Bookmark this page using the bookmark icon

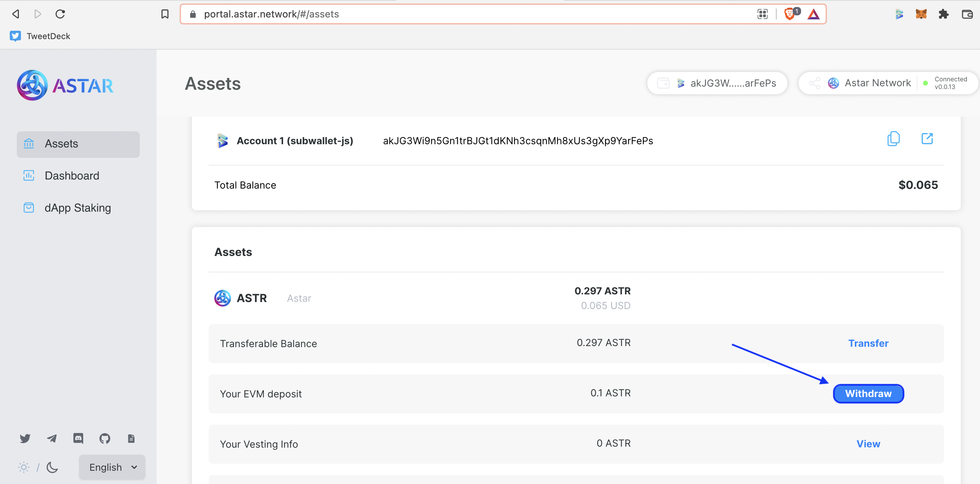tap(165, 14)
